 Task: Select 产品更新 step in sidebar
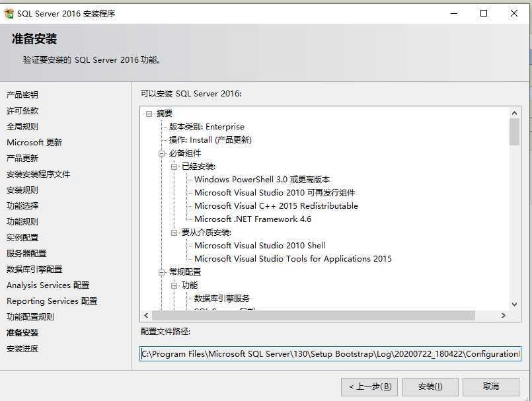pyautogui.click(x=22, y=158)
